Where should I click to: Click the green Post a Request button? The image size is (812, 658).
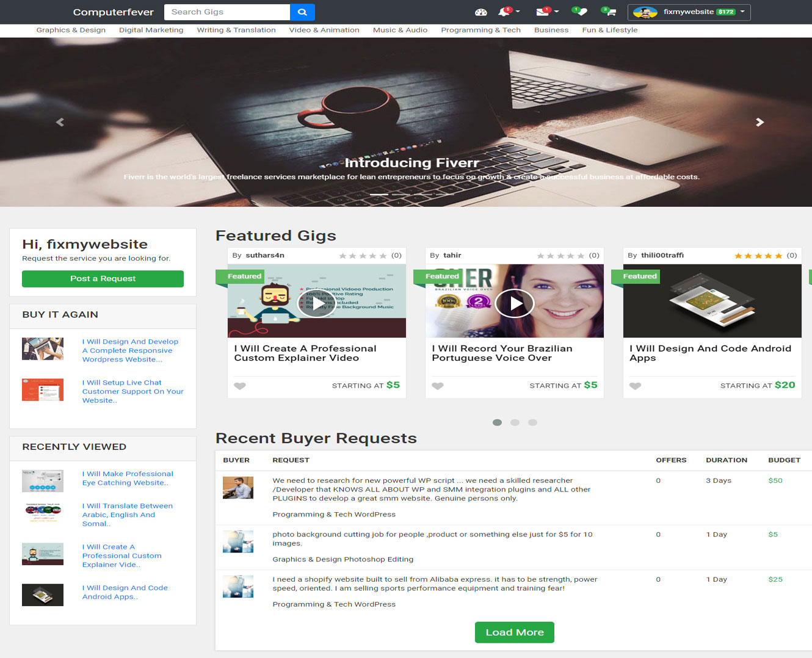coord(102,278)
